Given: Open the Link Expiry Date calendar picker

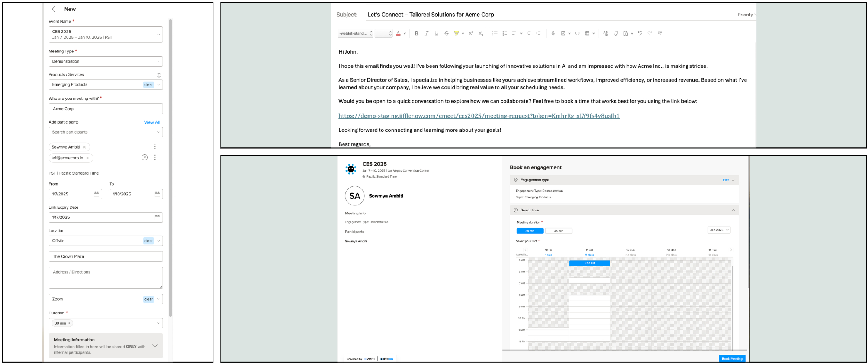Looking at the screenshot, I should [x=157, y=217].
